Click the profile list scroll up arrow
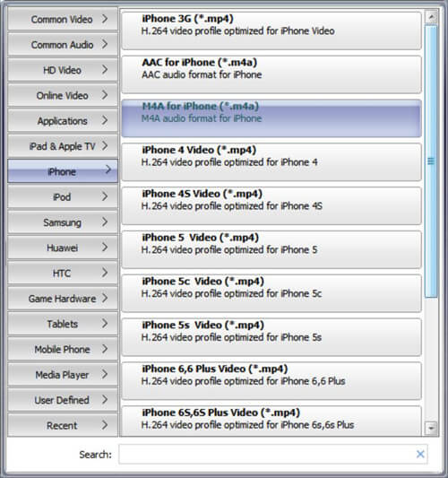The image size is (448, 478). point(431,17)
